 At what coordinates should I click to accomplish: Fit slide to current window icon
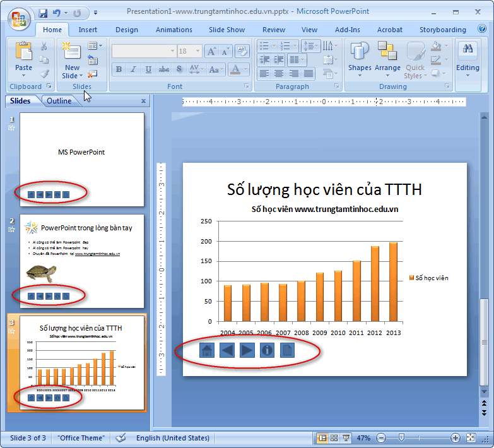[x=471, y=438]
